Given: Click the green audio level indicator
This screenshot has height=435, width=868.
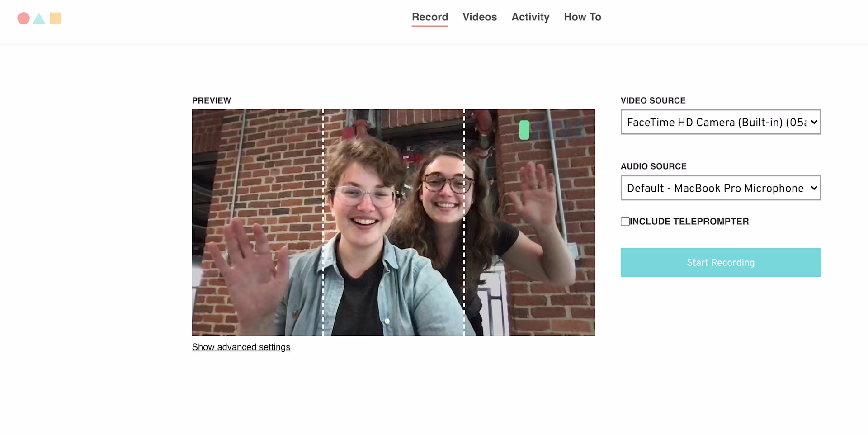Looking at the screenshot, I should pyautogui.click(x=524, y=130).
